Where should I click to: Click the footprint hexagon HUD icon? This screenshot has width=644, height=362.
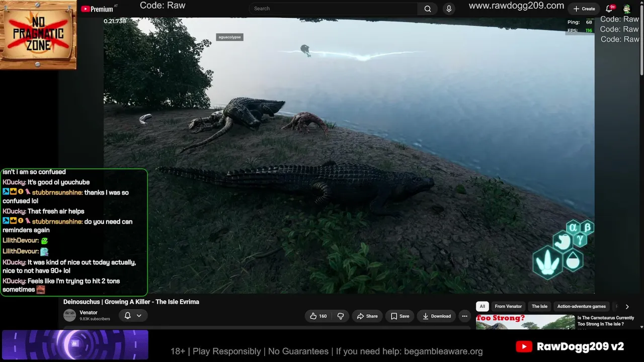[547, 261]
